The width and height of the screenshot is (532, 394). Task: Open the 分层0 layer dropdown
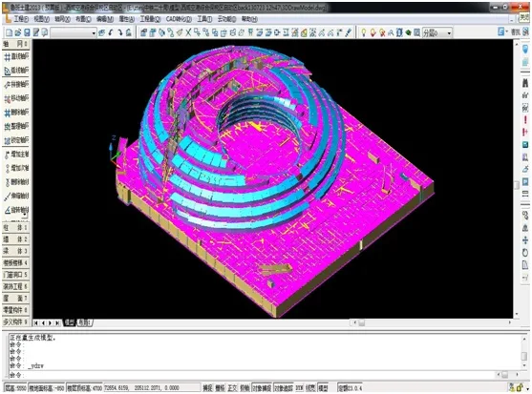click(437, 32)
